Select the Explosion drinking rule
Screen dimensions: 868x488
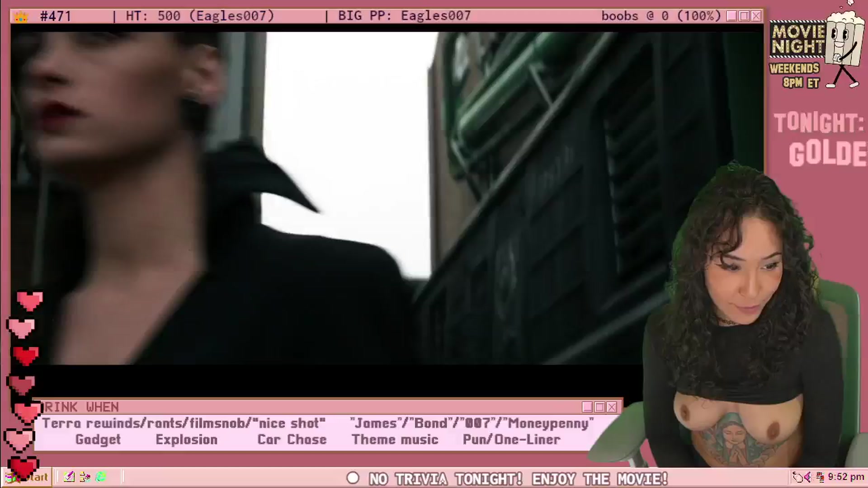click(x=186, y=440)
